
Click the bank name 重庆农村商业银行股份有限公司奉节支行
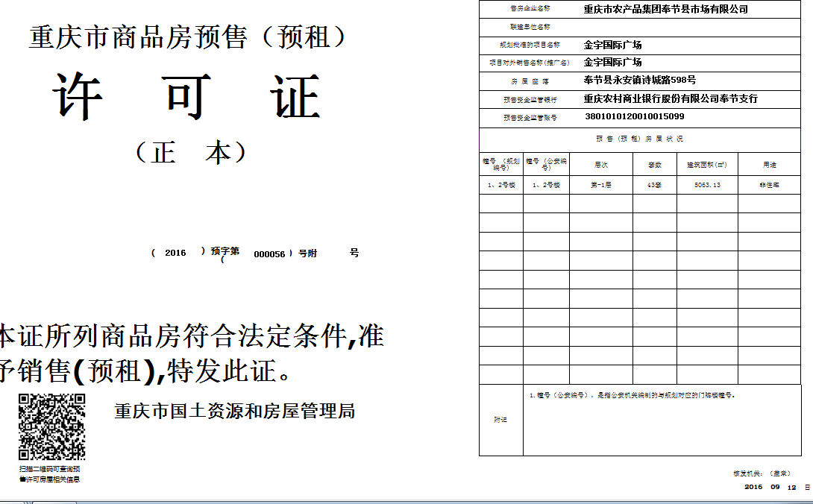pos(671,98)
